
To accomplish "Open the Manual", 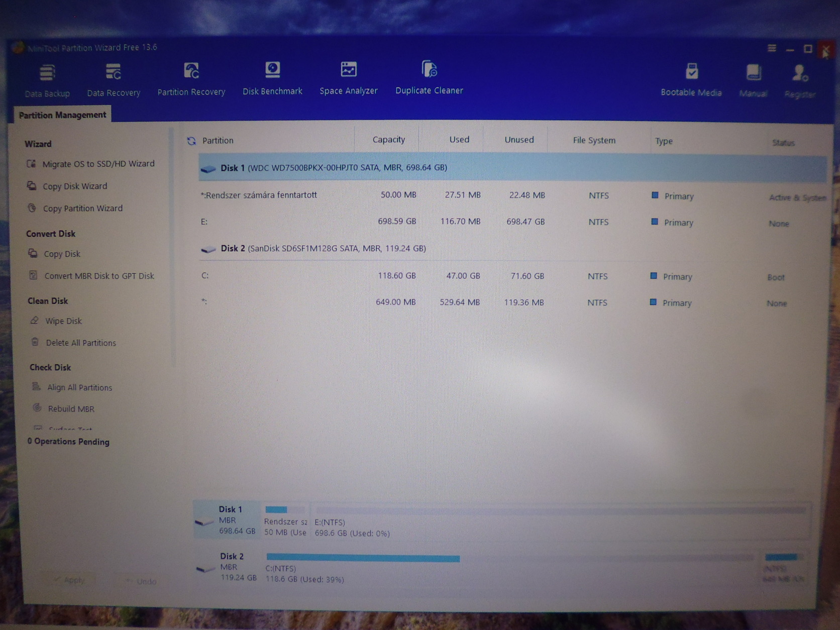I will pos(753,80).
